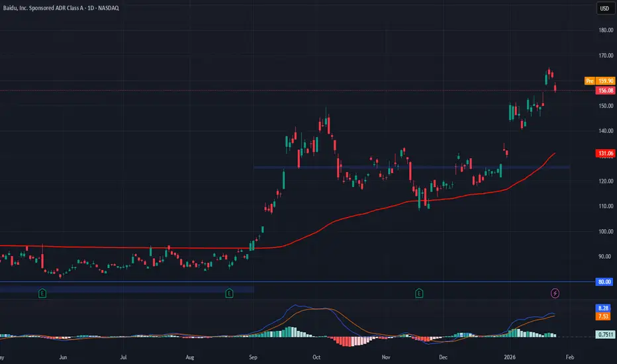Click the Jul label on time axis

(124, 357)
